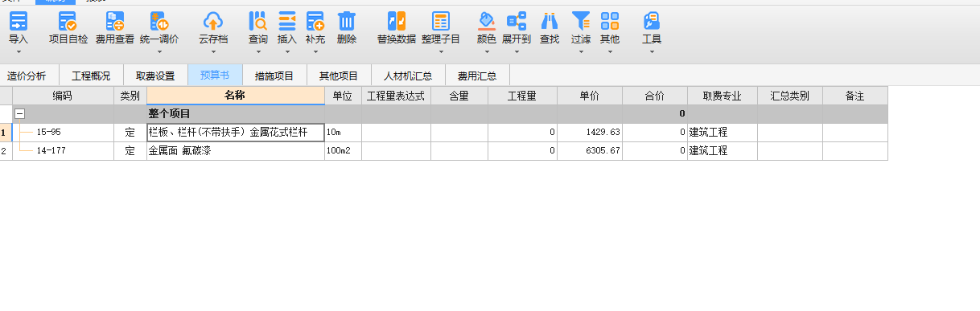Click the 其他 grid icon
Image resolution: width=980 pixels, height=311 pixels.
(x=610, y=21)
